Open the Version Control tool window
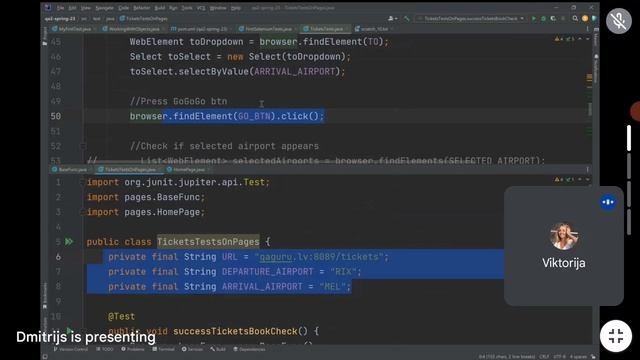Viewport: 640px width, 360px height. coord(71,349)
